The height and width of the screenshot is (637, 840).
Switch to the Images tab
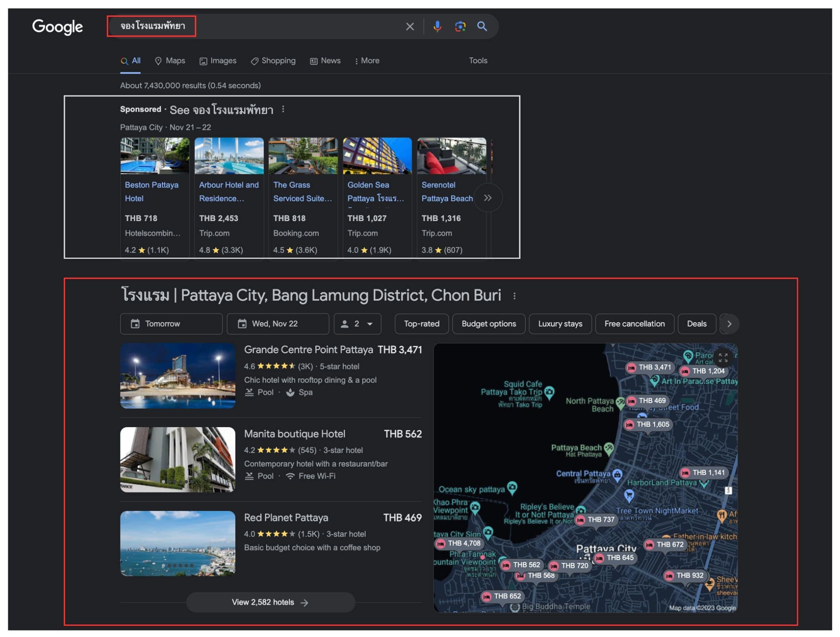pos(218,61)
